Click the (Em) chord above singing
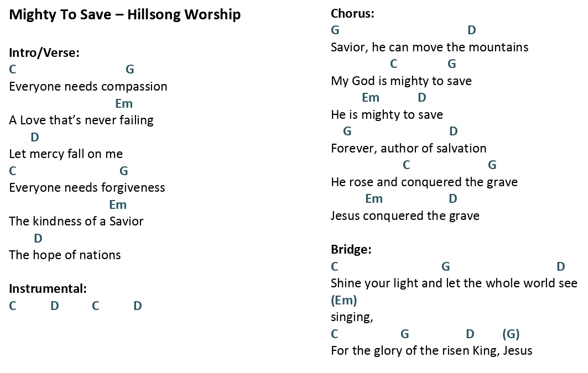The height and width of the screenshot is (373, 588). (344, 300)
